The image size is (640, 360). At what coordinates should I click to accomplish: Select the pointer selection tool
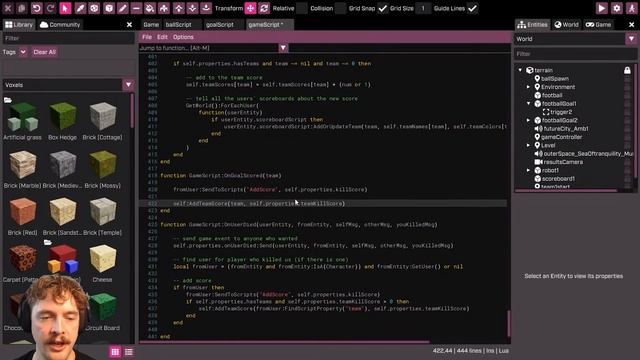(65, 8)
